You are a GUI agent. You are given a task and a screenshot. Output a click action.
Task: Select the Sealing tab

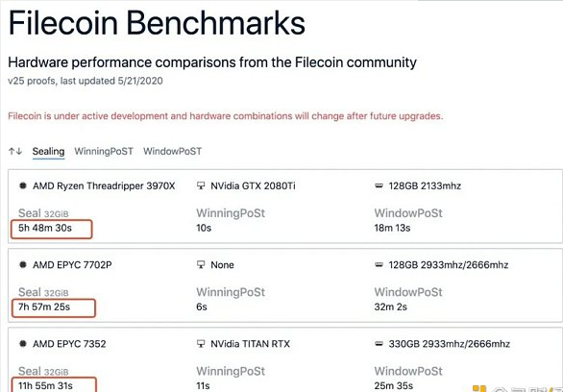48,152
